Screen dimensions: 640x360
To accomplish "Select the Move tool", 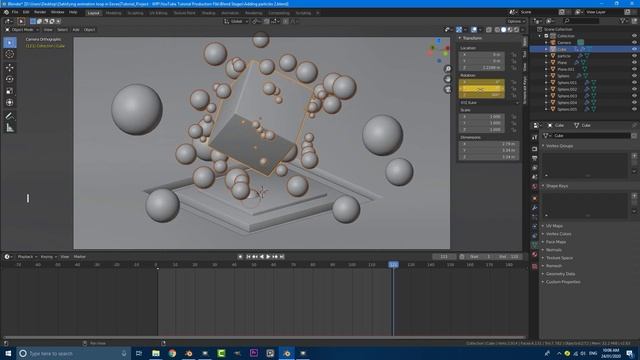I will point(10,67).
